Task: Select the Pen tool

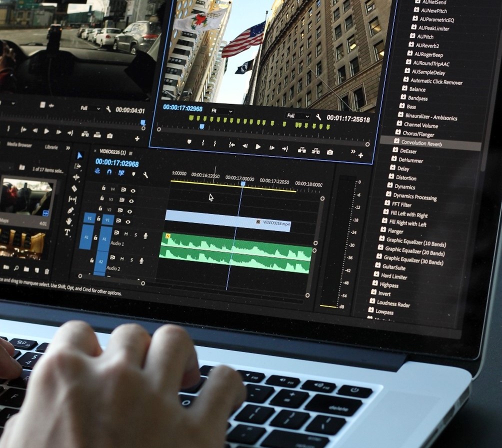Action: tap(71, 210)
